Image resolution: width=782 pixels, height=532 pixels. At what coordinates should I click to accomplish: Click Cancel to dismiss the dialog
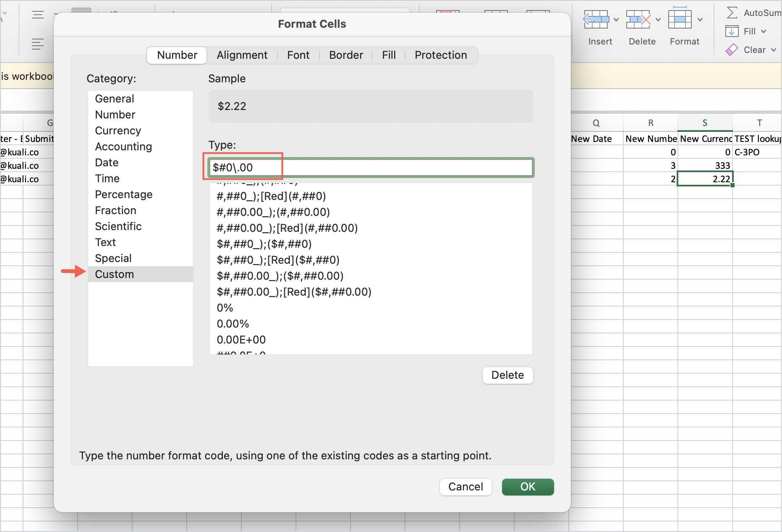click(x=466, y=487)
